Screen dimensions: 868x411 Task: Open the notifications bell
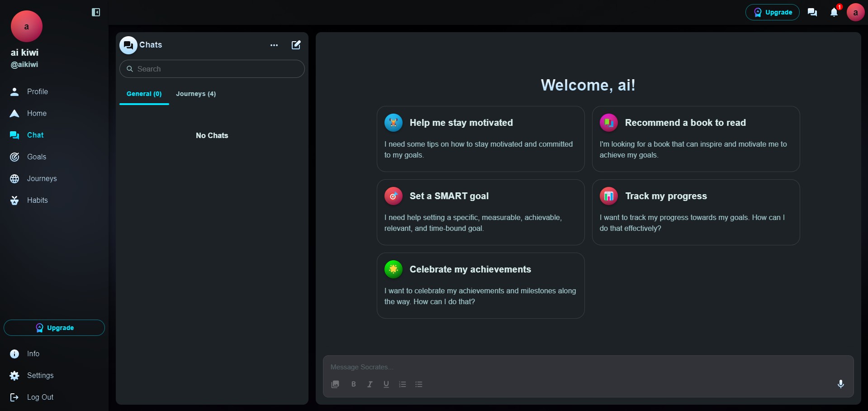point(834,12)
